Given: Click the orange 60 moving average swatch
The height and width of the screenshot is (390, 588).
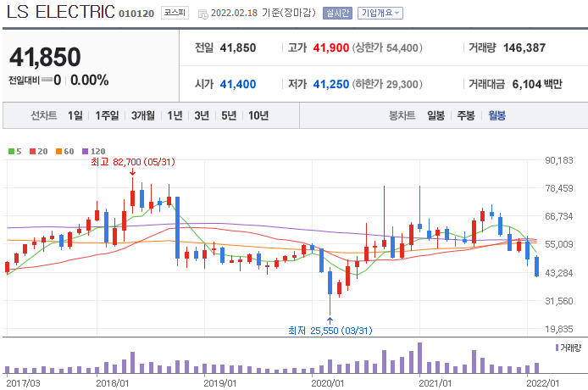Looking at the screenshot, I should coord(58,151).
